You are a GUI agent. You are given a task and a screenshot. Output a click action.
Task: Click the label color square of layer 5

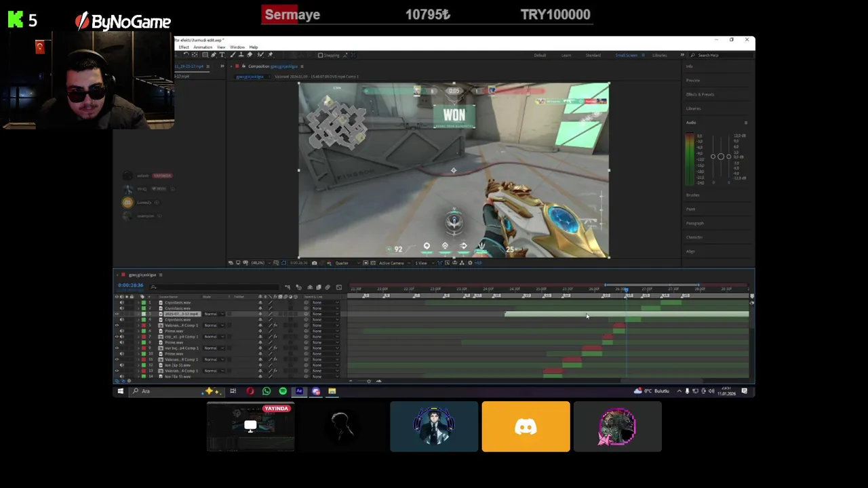click(144, 325)
